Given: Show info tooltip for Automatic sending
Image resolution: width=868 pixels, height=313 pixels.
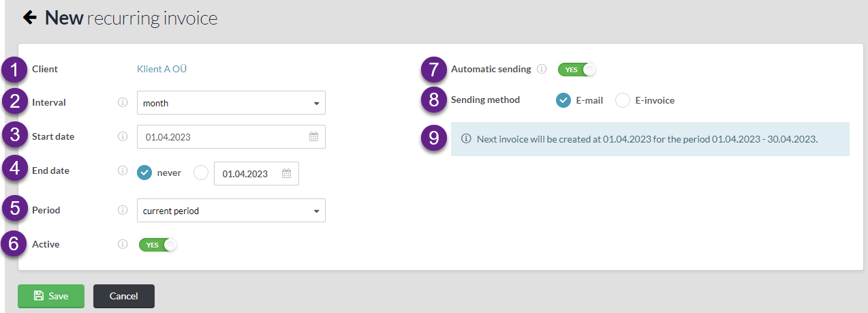Looking at the screenshot, I should (542, 69).
